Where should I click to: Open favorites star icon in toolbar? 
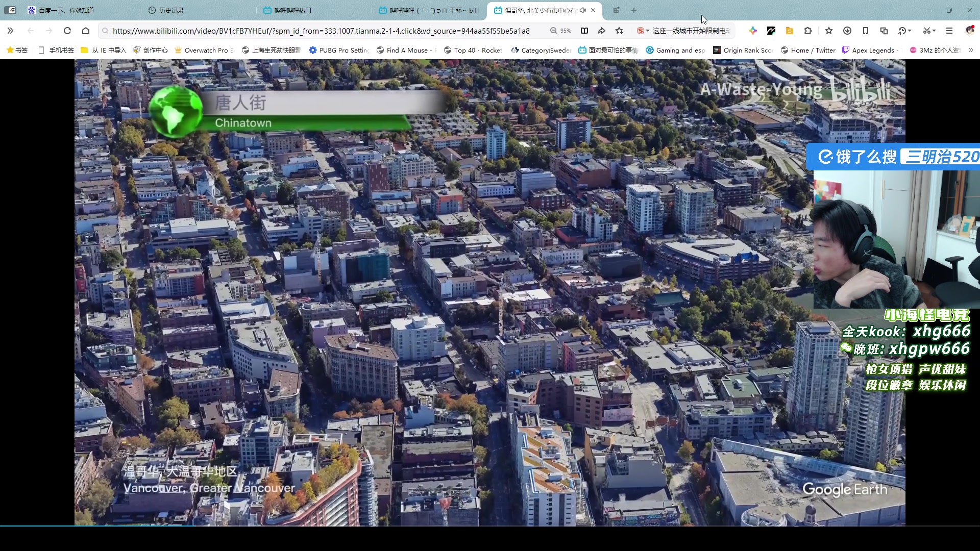pyautogui.click(x=829, y=31)
